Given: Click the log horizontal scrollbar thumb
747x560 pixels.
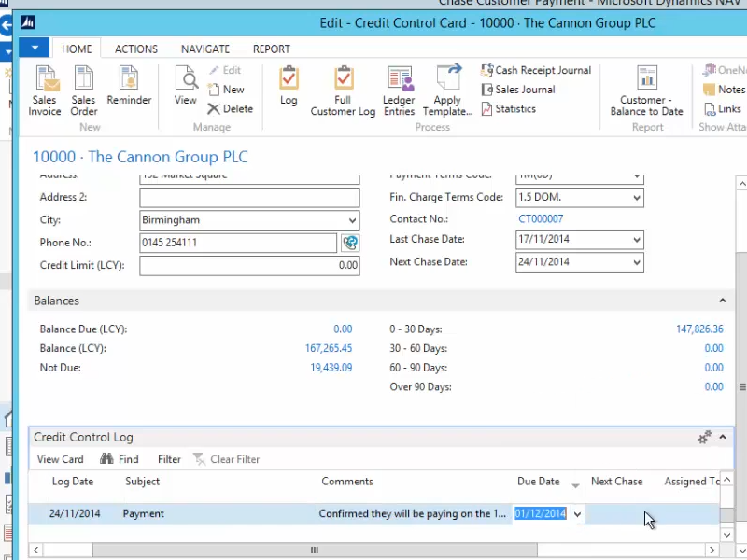Looking at the screenshot, I should click(315, 550).
